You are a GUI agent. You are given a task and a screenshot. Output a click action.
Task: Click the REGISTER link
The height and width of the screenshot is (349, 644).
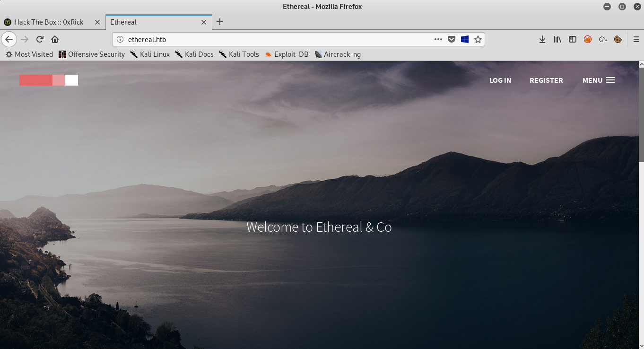546,80
